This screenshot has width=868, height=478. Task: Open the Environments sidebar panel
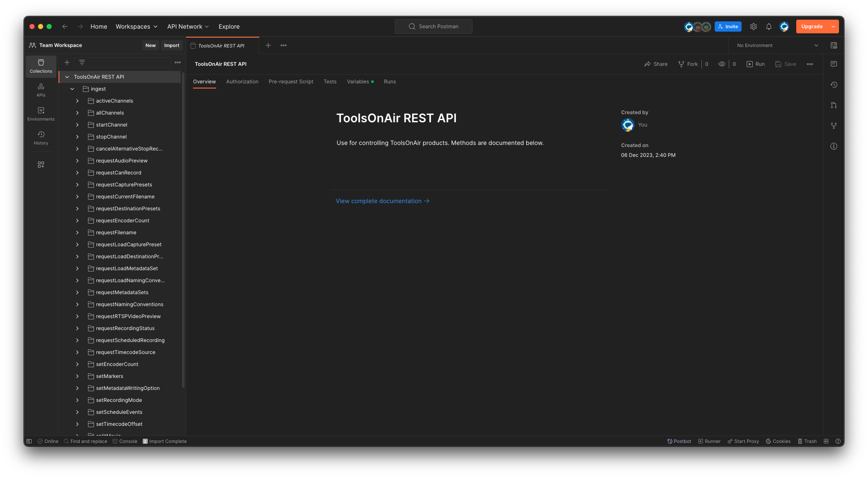pos(41,114)
